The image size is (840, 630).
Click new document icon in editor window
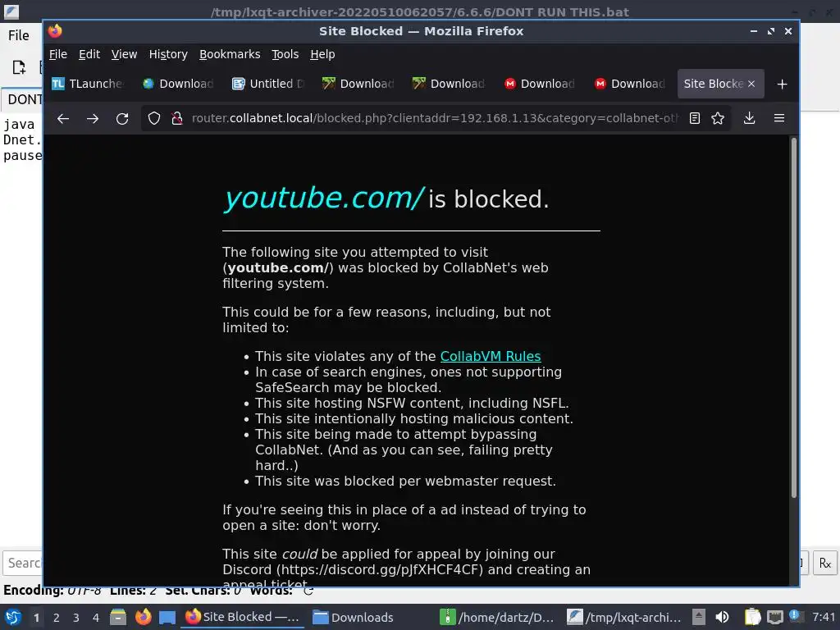[19, 67]
